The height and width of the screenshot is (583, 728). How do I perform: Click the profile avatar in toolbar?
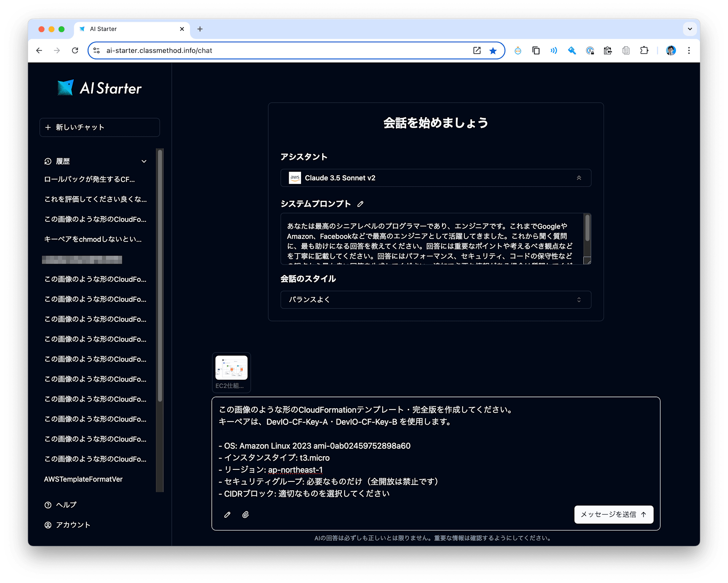(671, 51)
